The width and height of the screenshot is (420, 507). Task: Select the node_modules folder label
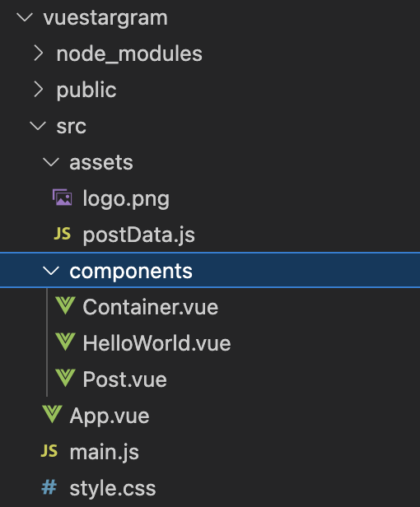click(129, 53)
